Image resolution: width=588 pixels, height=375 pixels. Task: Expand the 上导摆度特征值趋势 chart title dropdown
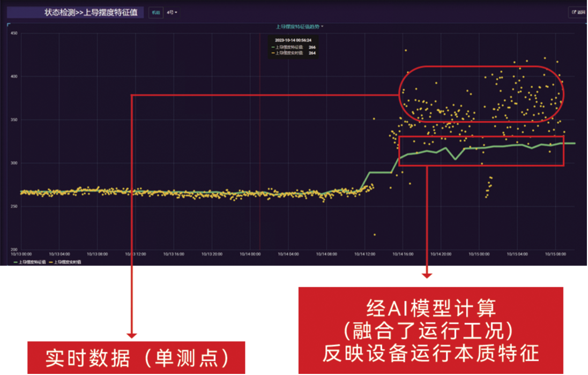tap(299, 26)
